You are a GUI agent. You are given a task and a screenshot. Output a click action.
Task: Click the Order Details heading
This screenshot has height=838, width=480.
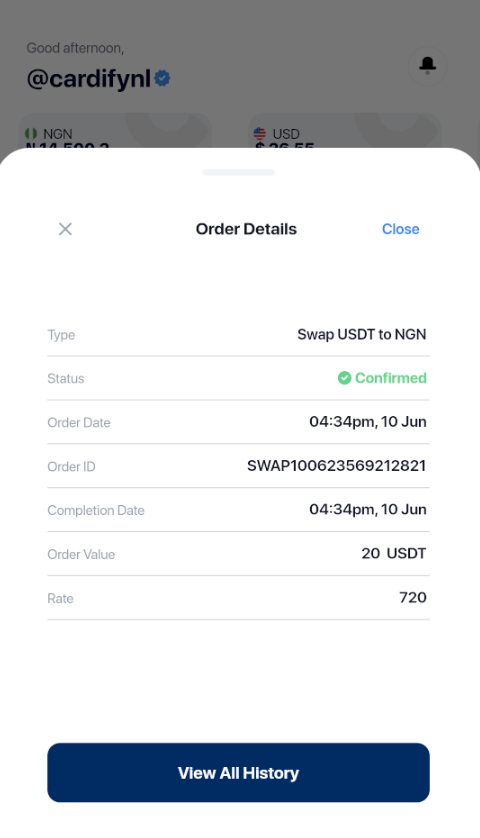246,229
